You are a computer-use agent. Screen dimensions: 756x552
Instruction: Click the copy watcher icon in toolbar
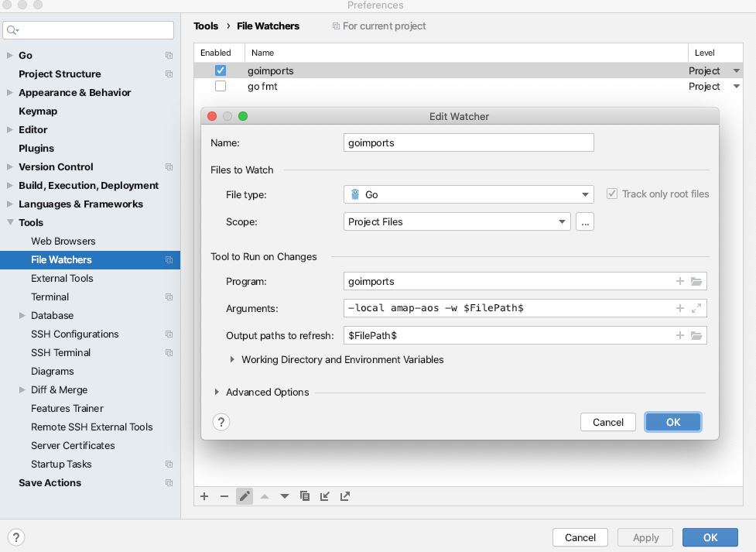[x=305, y=496]
